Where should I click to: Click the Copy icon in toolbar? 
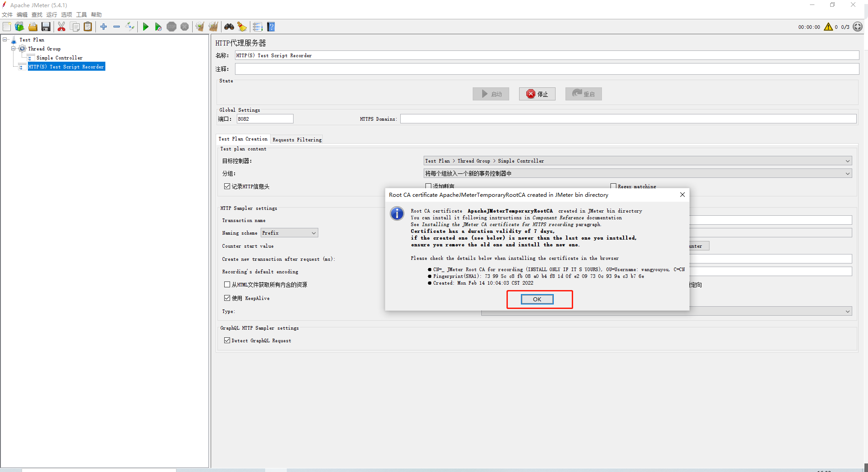[75, 27]
